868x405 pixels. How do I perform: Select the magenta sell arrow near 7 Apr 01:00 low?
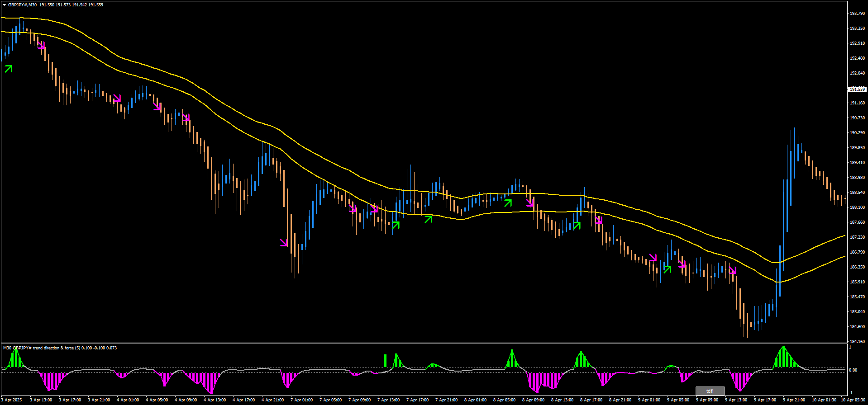click(x=284, y=243)
